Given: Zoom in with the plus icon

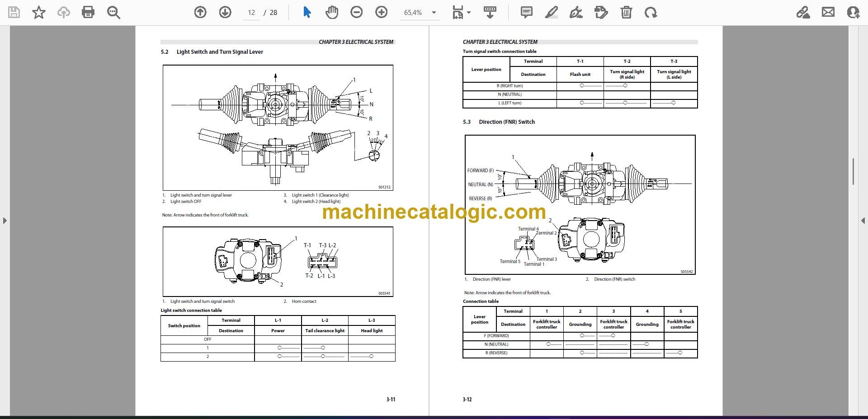Looking at the screenshot, I should click(382, 12).
